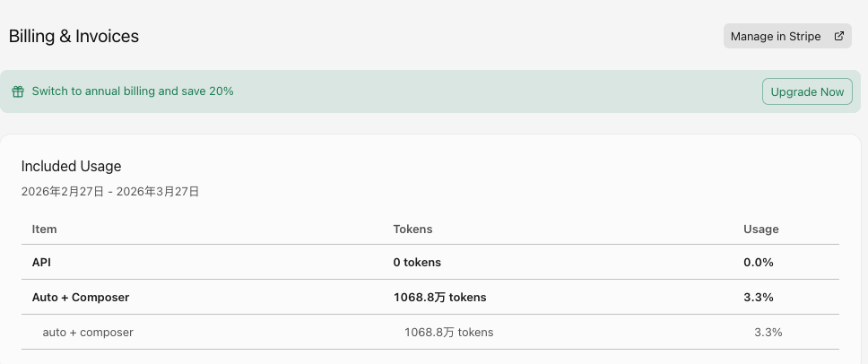Click the Upgrade Now button
This screenshot has height=364, width=868.
807,91
